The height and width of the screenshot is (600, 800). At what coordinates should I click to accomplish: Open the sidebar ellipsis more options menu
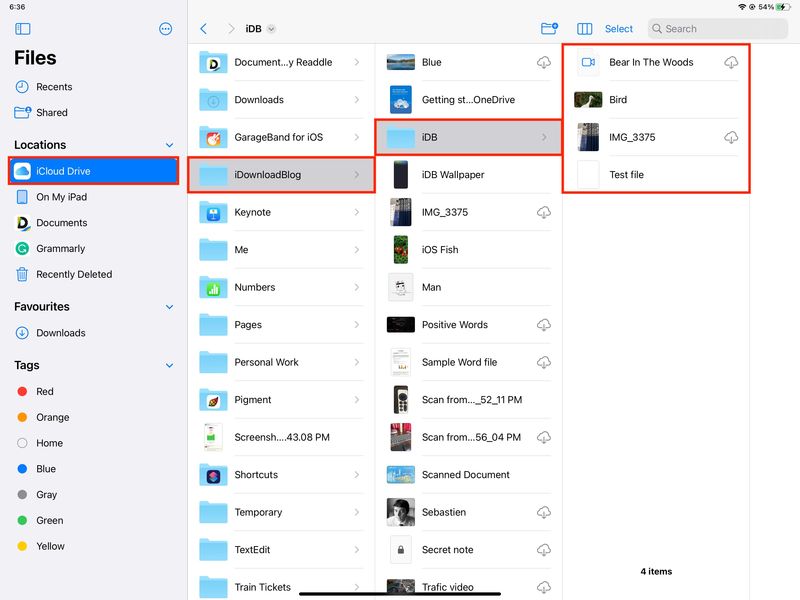click(165, 29)
